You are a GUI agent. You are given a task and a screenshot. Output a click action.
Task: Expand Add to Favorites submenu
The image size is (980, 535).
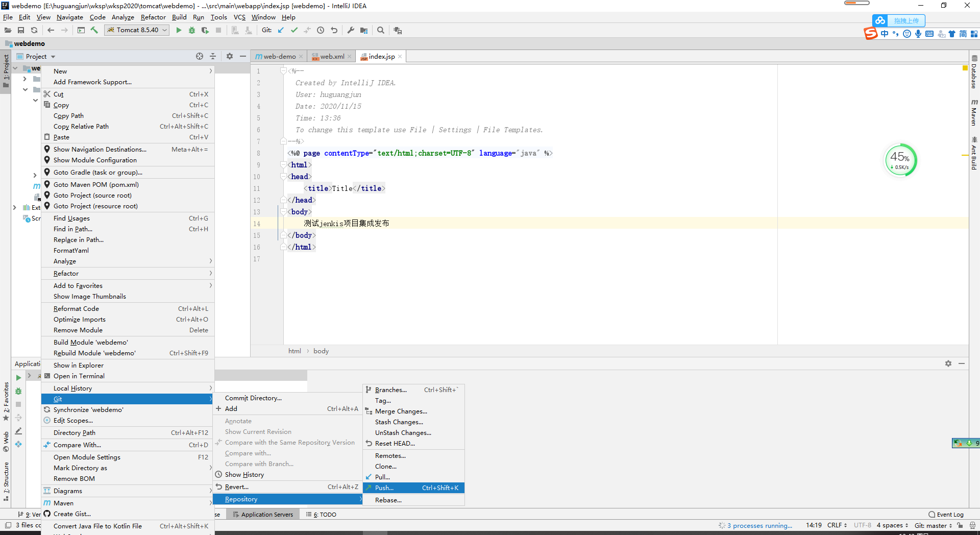(128, 285)
